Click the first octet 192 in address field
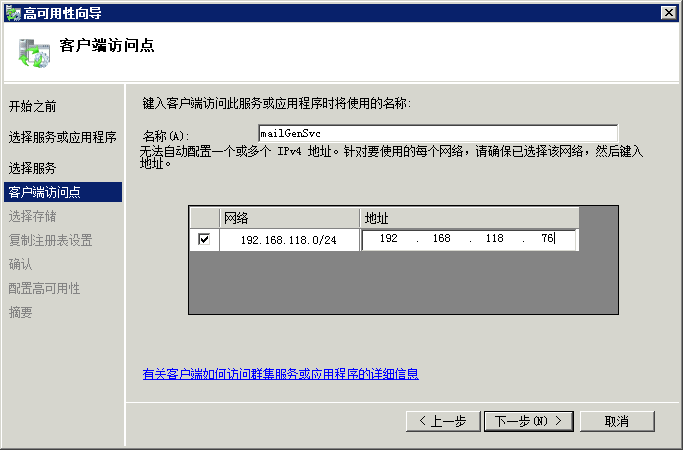Image resolution: width=683 pixels, height=450 pixels. (389, 238)
